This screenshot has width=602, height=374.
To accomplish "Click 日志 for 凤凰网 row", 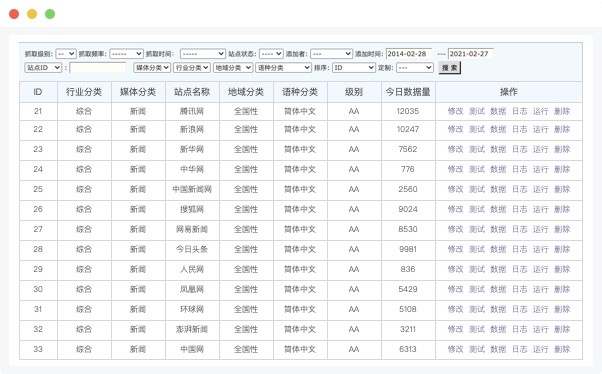I will [519, 289].
